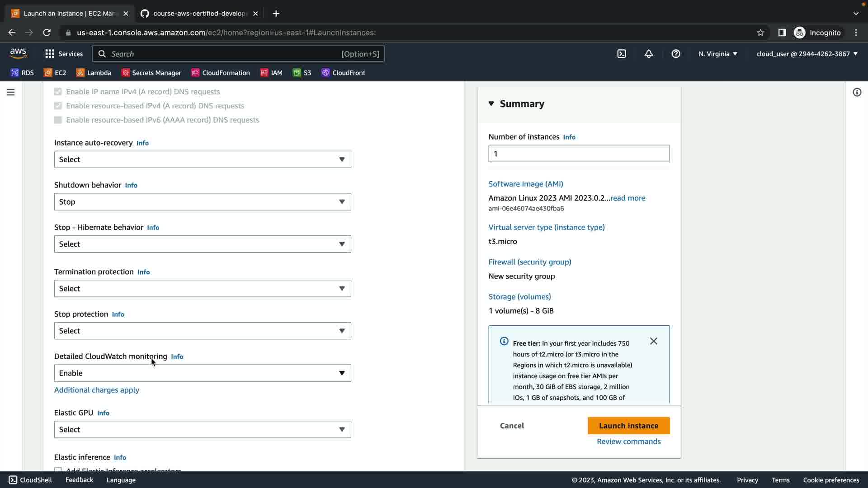The width and height of the screenshot is (868, 488).
Task: Open the Lambda bookmark shortcut
Action: click(94, 73)
